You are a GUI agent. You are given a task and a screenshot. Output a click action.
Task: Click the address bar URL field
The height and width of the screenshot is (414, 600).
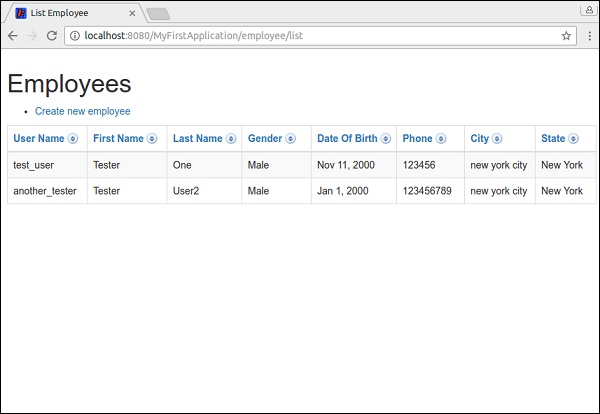(x=300, y=35)
